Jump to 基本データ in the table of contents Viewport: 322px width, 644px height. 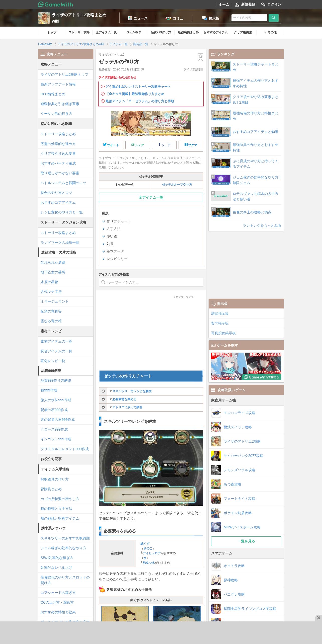click(115, 251)
